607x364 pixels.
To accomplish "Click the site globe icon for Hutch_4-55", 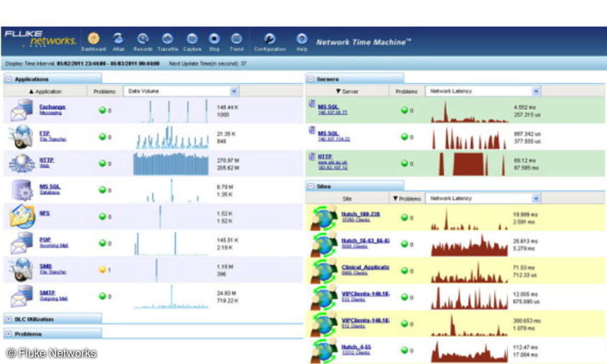I will coord(324,351).
